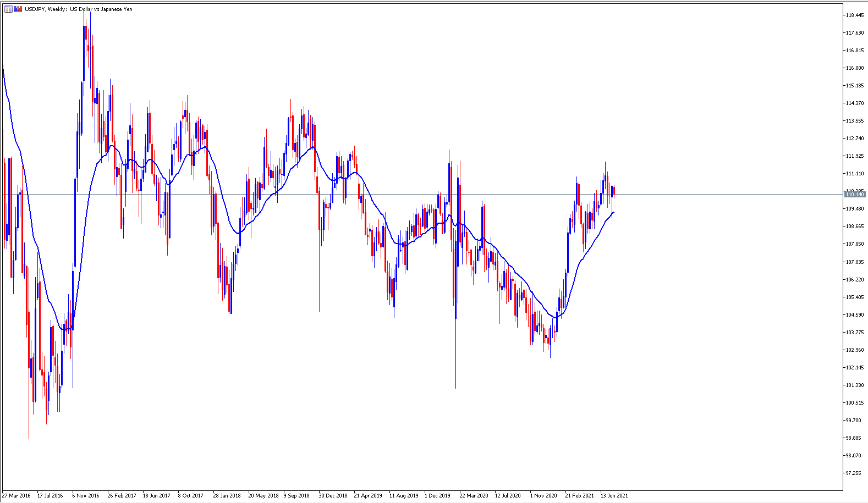
Task: Click the 98.070 price axis label
Action: click(853, 456)
